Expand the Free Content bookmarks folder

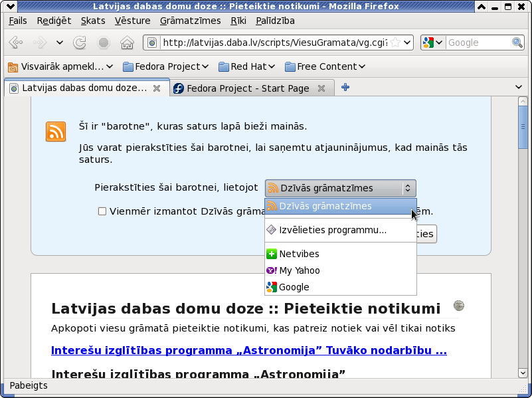(x=325, y=66)
